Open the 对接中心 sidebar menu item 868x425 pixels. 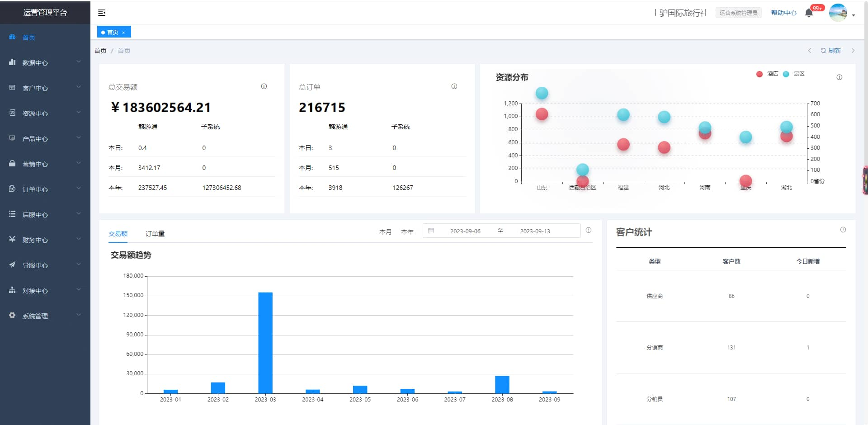(45, 290)
